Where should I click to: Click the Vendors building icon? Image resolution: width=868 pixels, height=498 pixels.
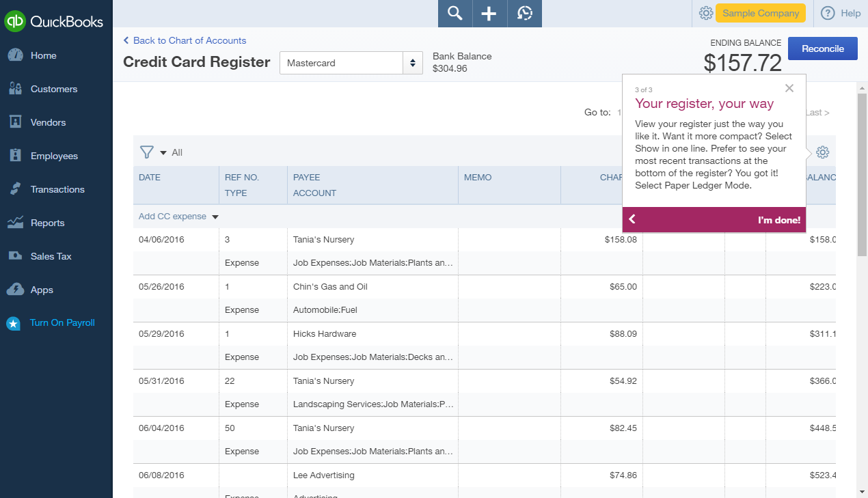tap(15, 122)
